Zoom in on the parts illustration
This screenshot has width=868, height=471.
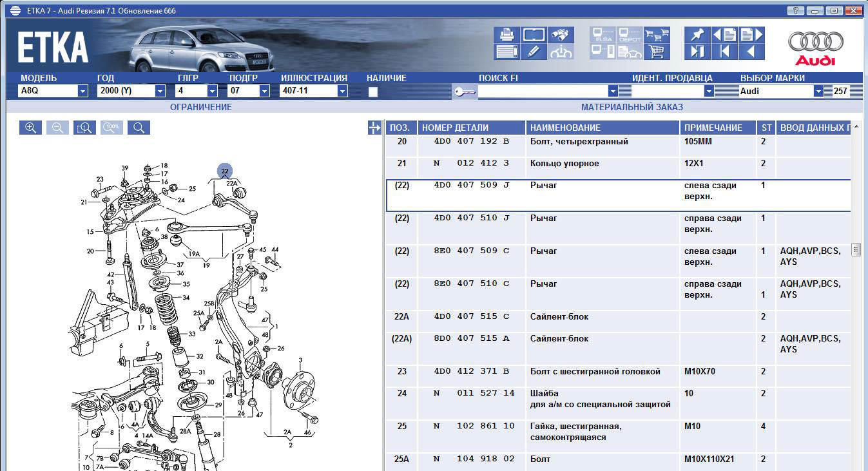coord(30,128)
